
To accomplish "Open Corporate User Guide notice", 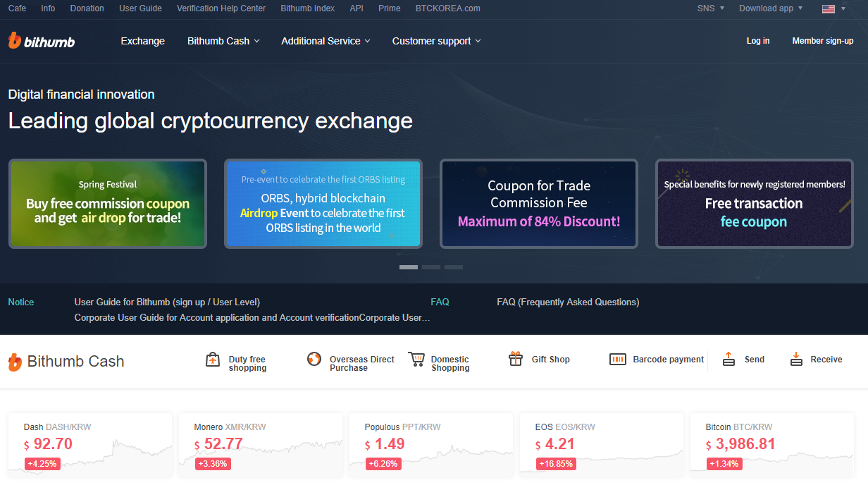I will point(252,317).
